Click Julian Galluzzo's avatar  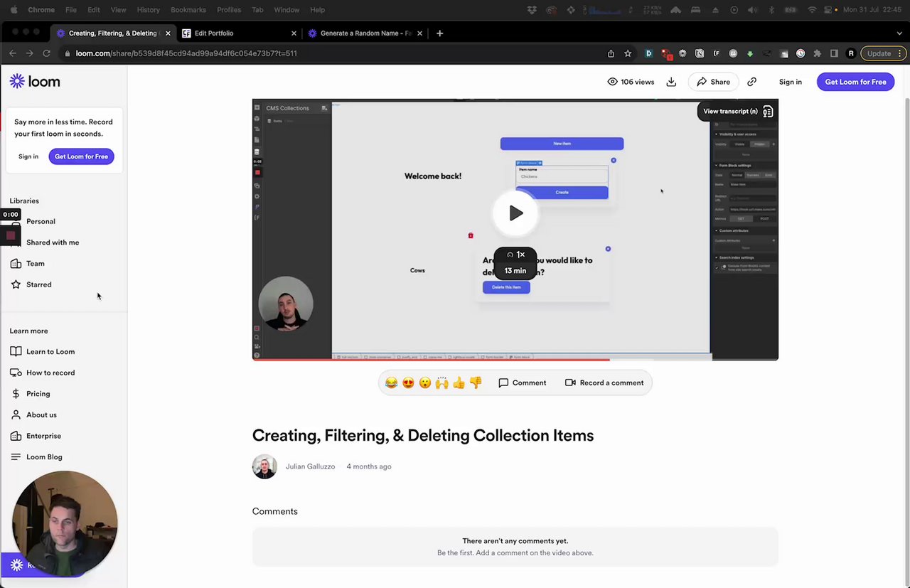pyautogui.click(x=264, y=466)
